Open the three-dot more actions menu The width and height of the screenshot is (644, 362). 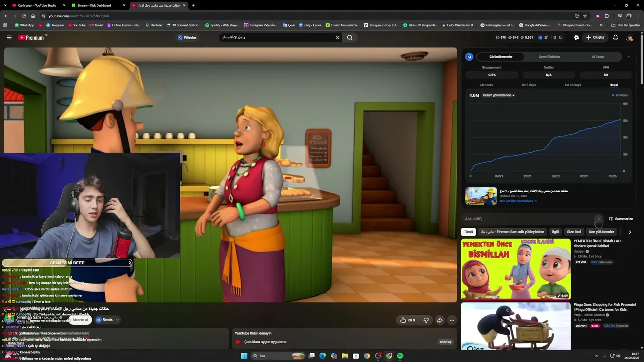[x=452, y=320]
